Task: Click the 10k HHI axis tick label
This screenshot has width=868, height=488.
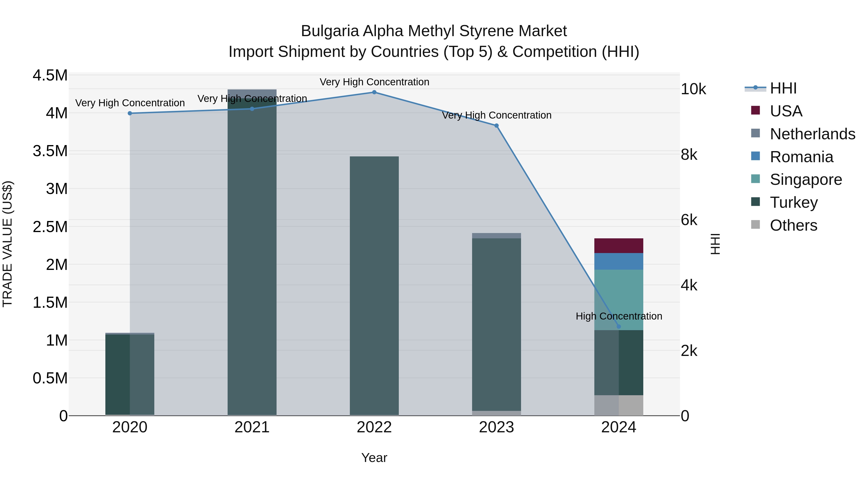Action: click(693, 89)
